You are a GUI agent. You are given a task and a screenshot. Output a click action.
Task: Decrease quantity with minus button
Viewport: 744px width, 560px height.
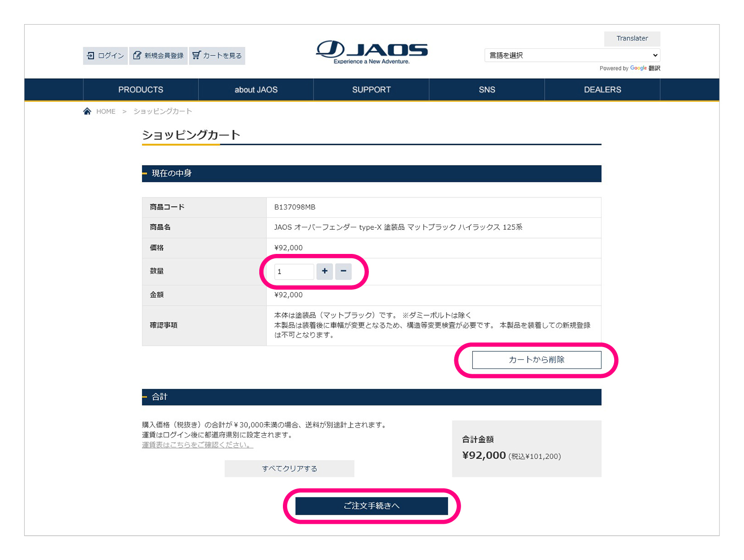coord(343,271)
